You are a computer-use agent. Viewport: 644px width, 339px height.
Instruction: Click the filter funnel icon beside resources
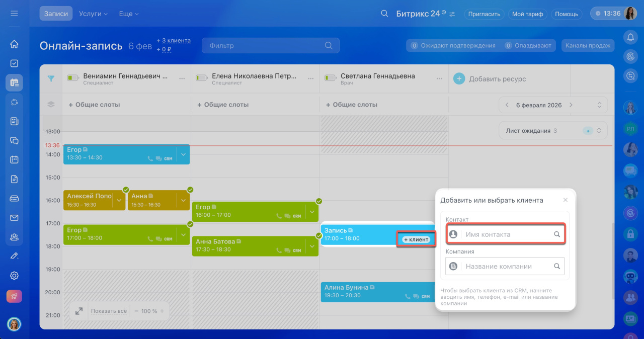pos(51,78)
